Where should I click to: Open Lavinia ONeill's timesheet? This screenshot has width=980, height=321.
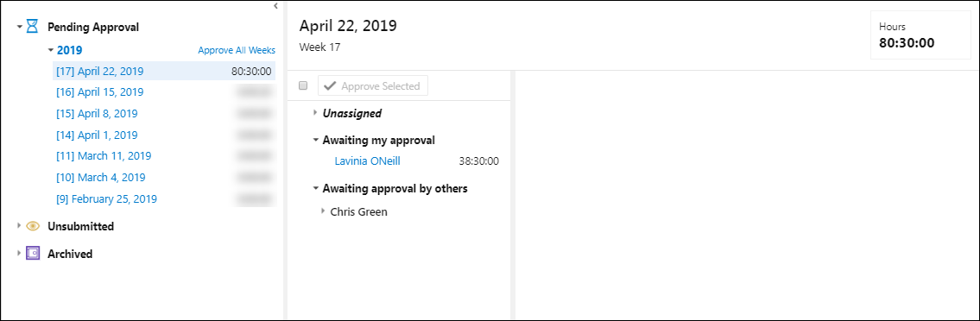tap(367, 161)
